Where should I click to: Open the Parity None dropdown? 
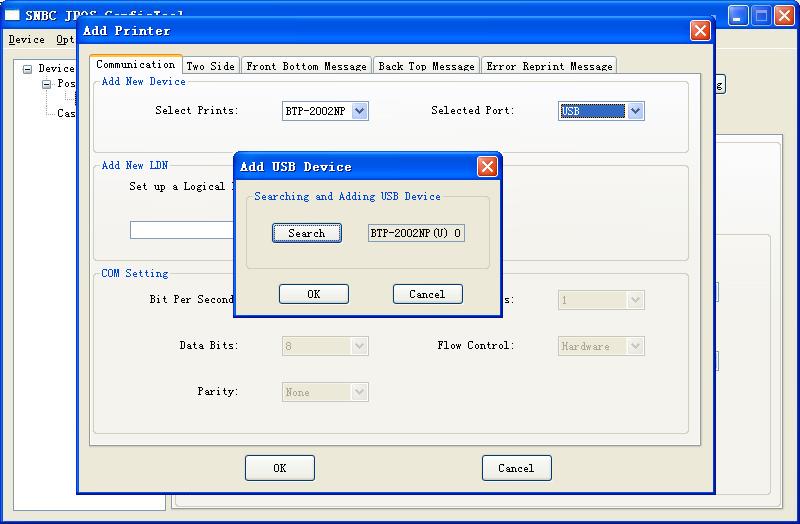click(x=325, y=392)
